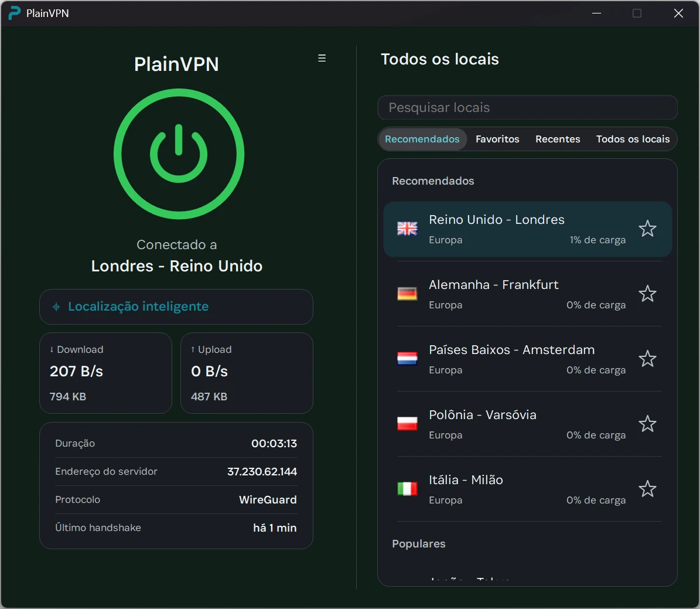Click the Download speed 207 B/s
The width and height of the screenshot is (700, 609).
(x=76, y=371)
